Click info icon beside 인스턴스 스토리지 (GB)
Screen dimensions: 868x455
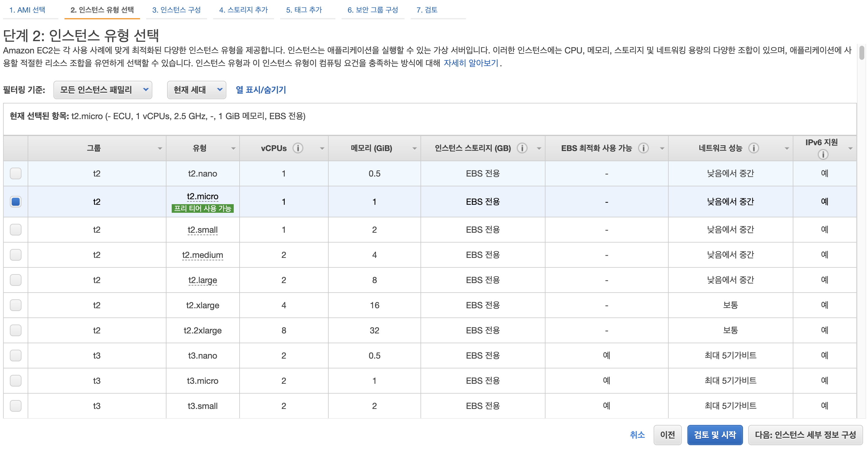(x=522, y=148)
